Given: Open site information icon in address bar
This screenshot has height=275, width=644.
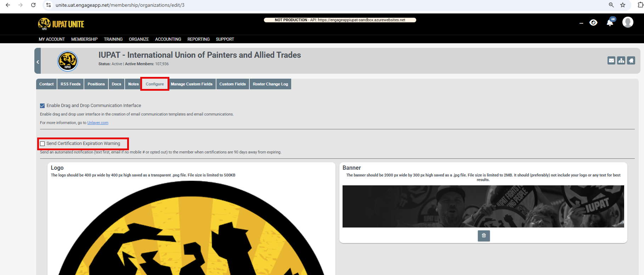Looking at the screenshot, I should pyautogui.click(x=49, y=5).
